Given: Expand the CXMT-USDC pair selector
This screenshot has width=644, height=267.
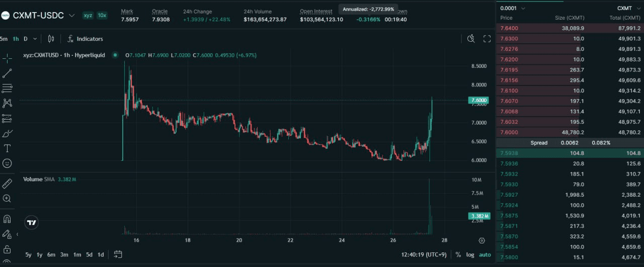Looking at the screenshot, I should coord(71,16).
